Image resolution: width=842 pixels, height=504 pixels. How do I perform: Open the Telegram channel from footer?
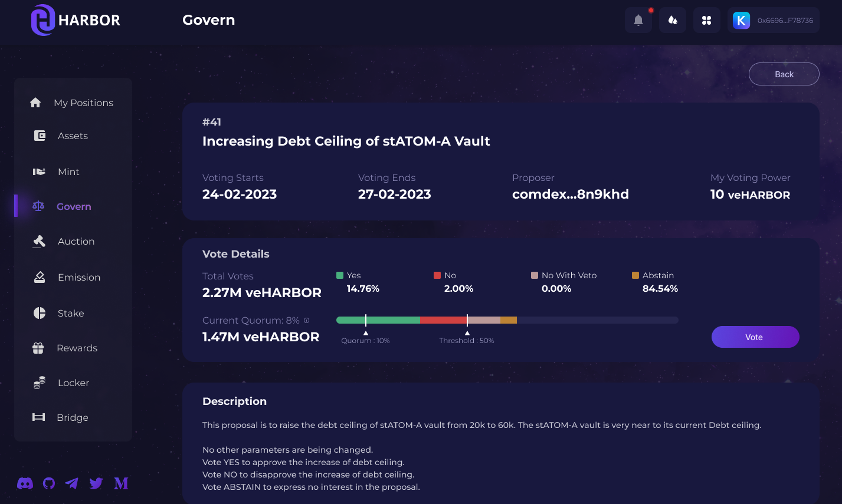(72, 483)
